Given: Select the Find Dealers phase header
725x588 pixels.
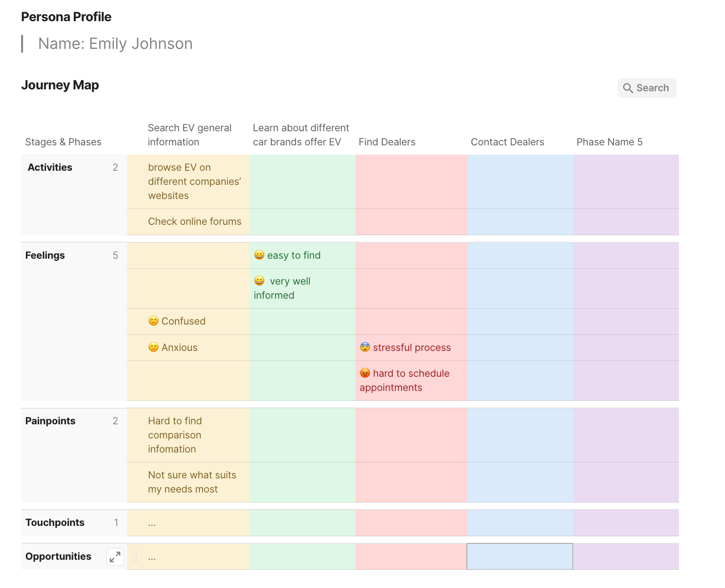Looking at the screenshot, I should point(387,142).
